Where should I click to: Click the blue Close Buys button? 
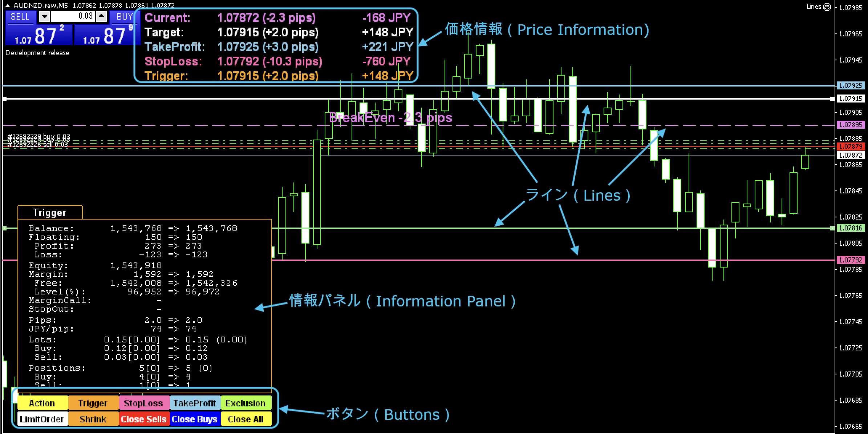(195, 419)
